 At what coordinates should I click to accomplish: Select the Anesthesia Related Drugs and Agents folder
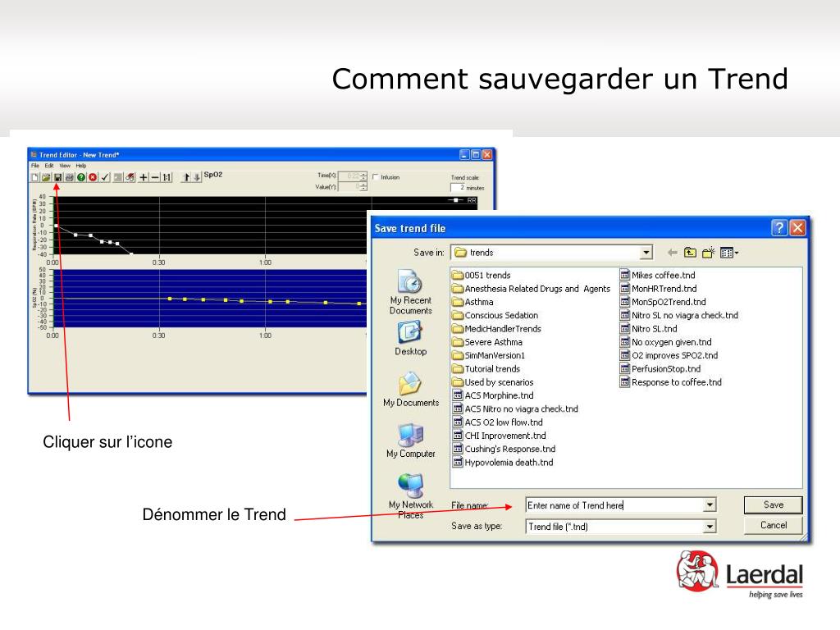click(532, 289)
